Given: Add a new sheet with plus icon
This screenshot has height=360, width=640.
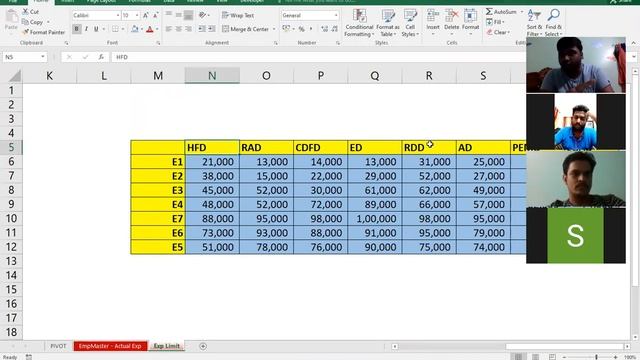Looking at the screenshot, I should pos(203,346).
